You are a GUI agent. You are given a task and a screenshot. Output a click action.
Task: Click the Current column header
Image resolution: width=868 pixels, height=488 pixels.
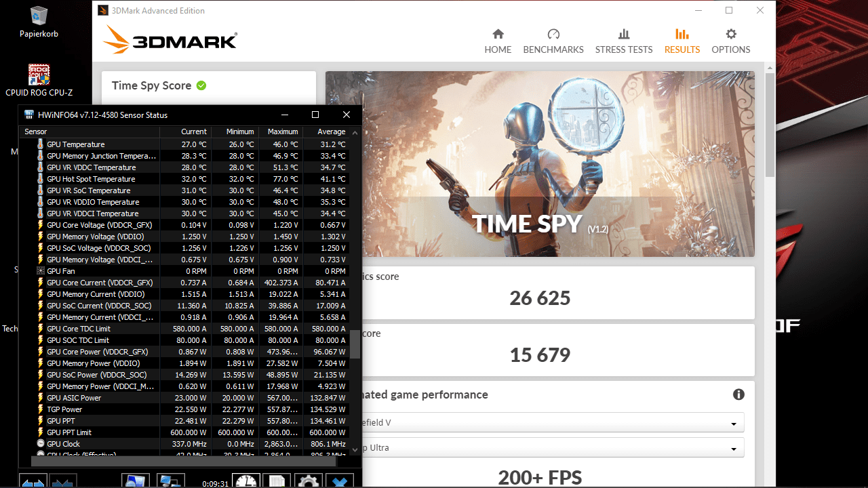point(185,131)
